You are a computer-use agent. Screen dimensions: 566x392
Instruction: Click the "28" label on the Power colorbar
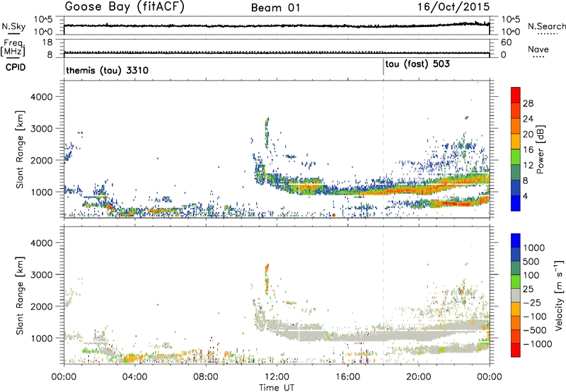coord(528,103)
